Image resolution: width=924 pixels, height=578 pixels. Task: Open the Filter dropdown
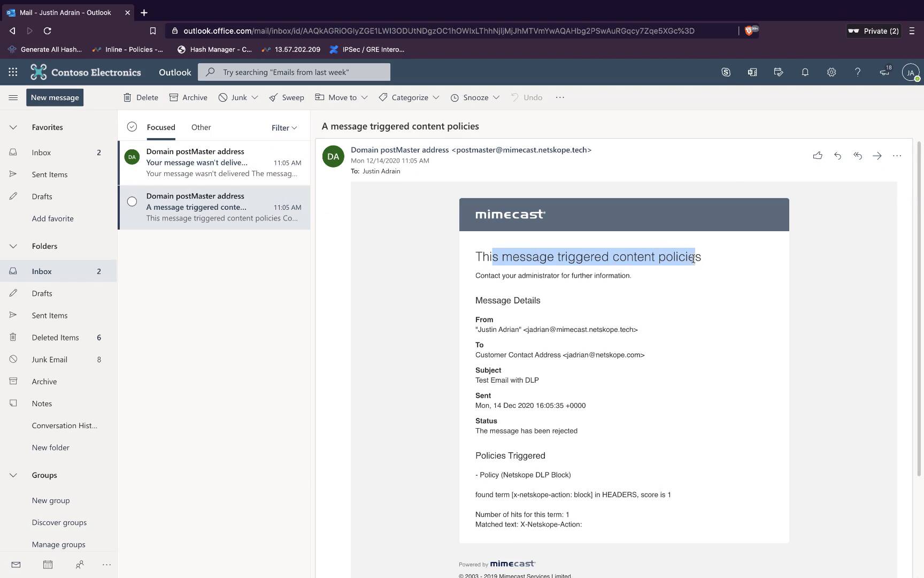click(x=284, y=128)
